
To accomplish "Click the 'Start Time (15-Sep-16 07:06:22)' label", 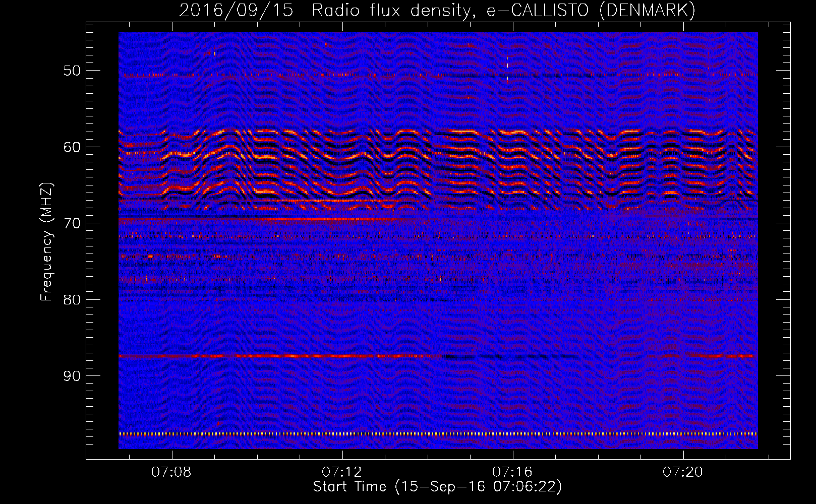I will pos(437,487).
